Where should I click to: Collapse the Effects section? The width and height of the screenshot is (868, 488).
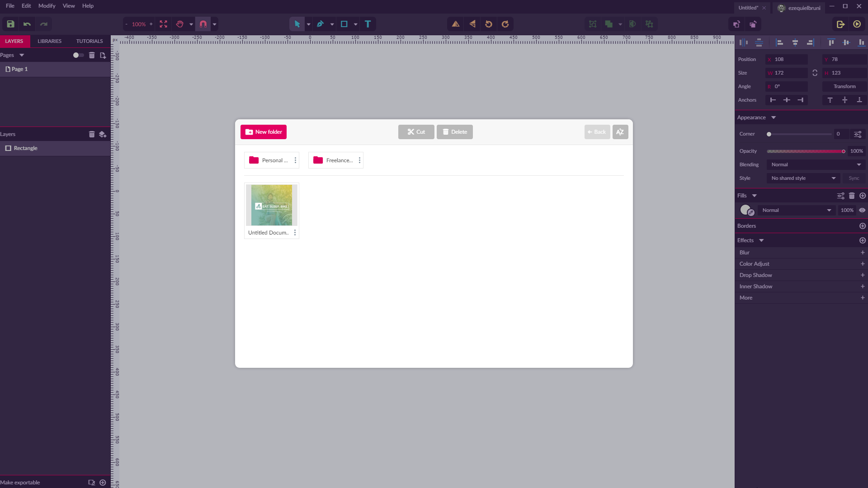pos(761,240)
